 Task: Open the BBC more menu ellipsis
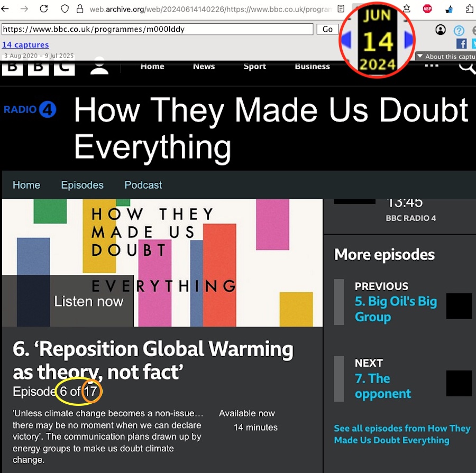pos(432,66)
